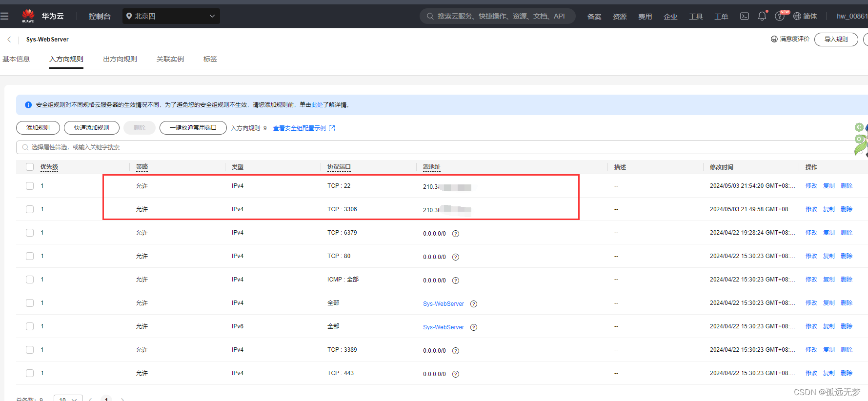868x401 pixels.
Task: Open the notifications bell
Action: 762,16
